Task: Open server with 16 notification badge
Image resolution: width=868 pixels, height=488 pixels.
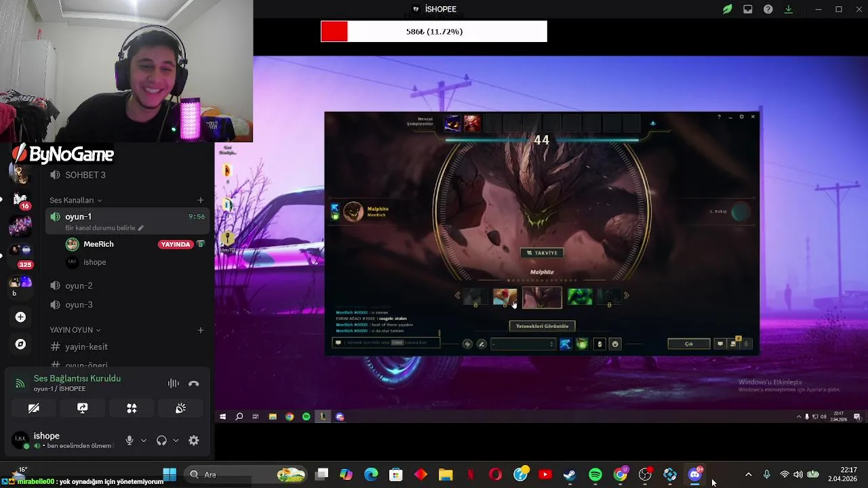Action: coord(20,199)
